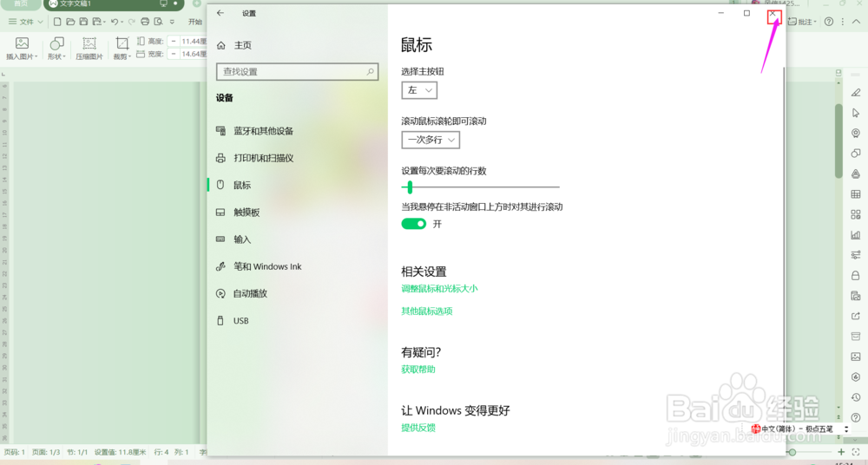The height and width of the screenshot is (465, 868).
Task: Click the search magnifier in settings search box
Action: (x=371, y=71)
